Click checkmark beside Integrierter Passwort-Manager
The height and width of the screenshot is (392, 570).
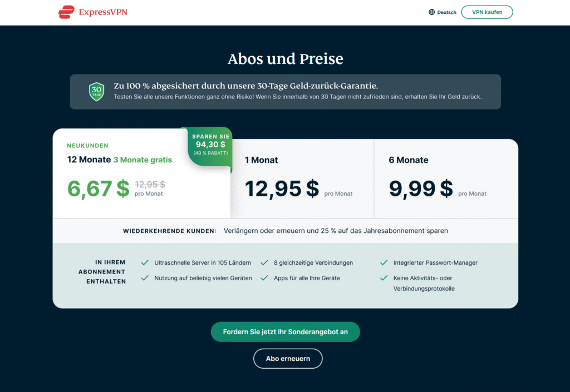tap(384, 262)
